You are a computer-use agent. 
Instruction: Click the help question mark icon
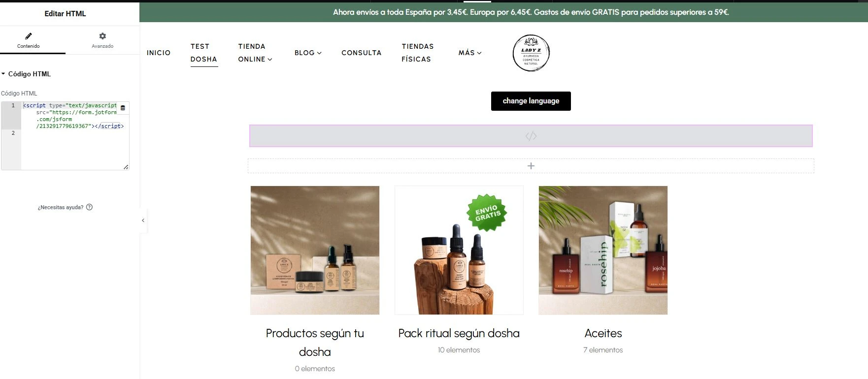pos(89,207)
